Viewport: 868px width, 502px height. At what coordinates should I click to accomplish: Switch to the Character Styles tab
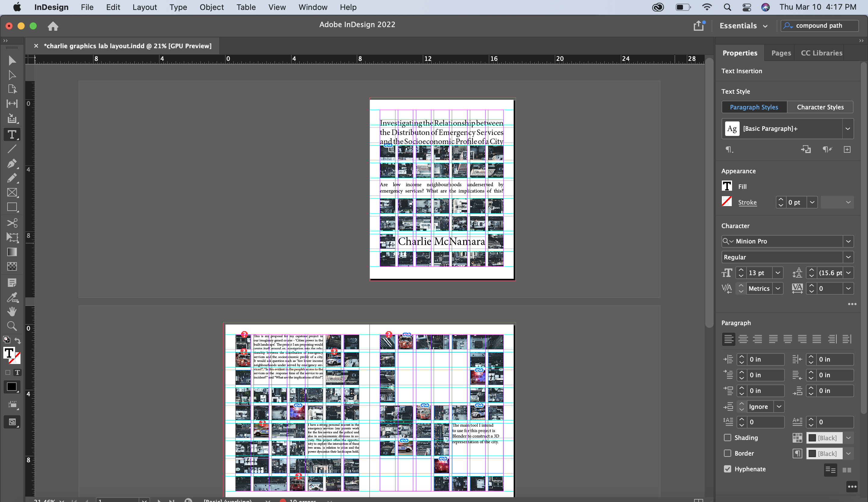point(820,107)
